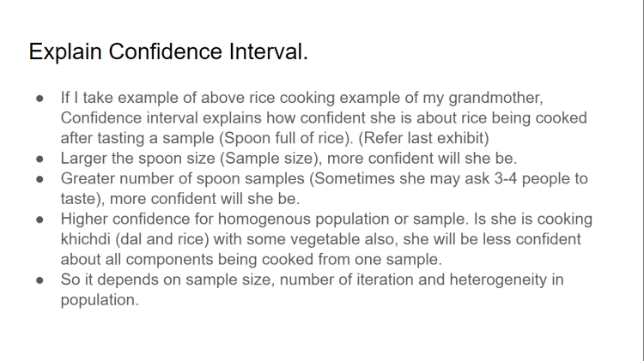Click the bullet beside "Greater number of spoon samples"
This screenshot has width=644, height=361.
coord(39,178)
